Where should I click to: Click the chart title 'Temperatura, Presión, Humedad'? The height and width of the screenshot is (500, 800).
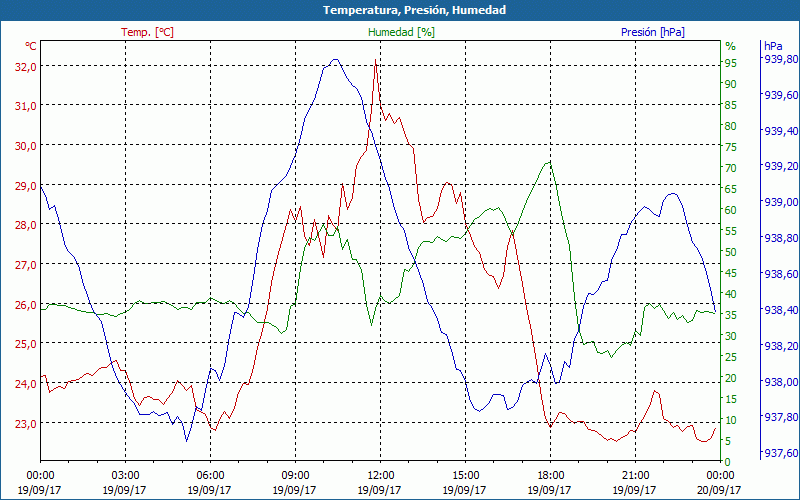pyautogui.click(x=414, y=10)
